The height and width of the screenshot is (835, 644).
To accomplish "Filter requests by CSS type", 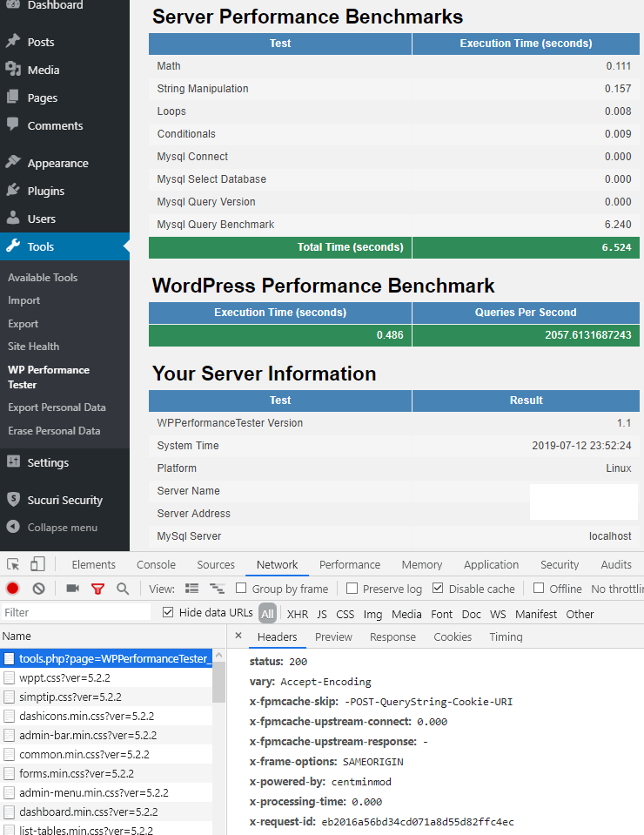I will 345,614.
